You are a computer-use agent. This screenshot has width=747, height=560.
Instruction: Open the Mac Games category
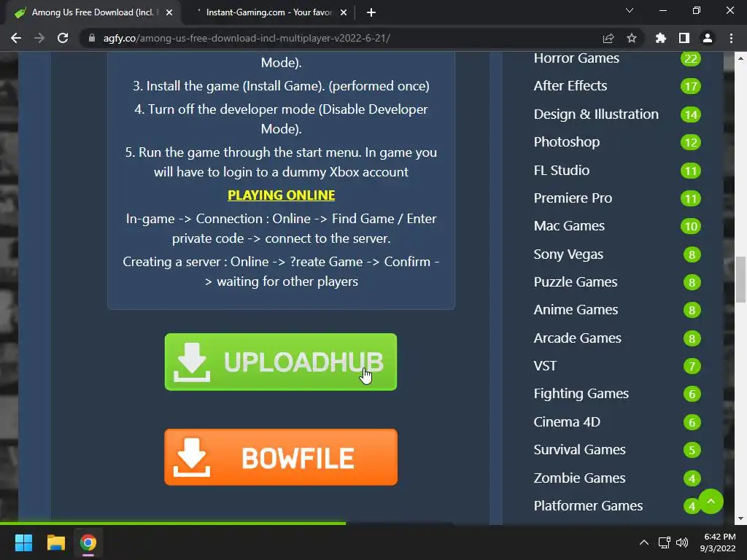pos(569,226)
